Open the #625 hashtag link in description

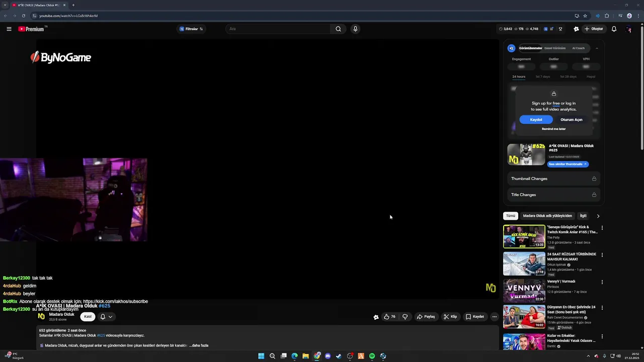100,335
